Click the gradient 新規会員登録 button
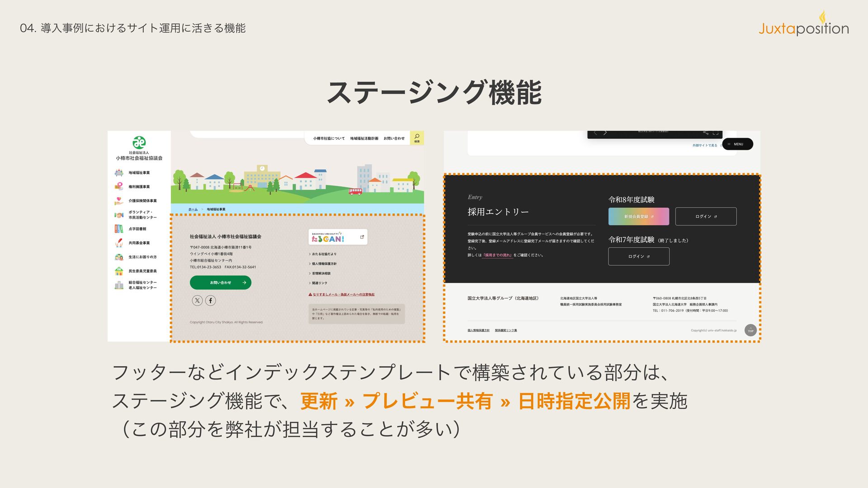The width and height of the screenshot is (868, 488). pos(638,216)
